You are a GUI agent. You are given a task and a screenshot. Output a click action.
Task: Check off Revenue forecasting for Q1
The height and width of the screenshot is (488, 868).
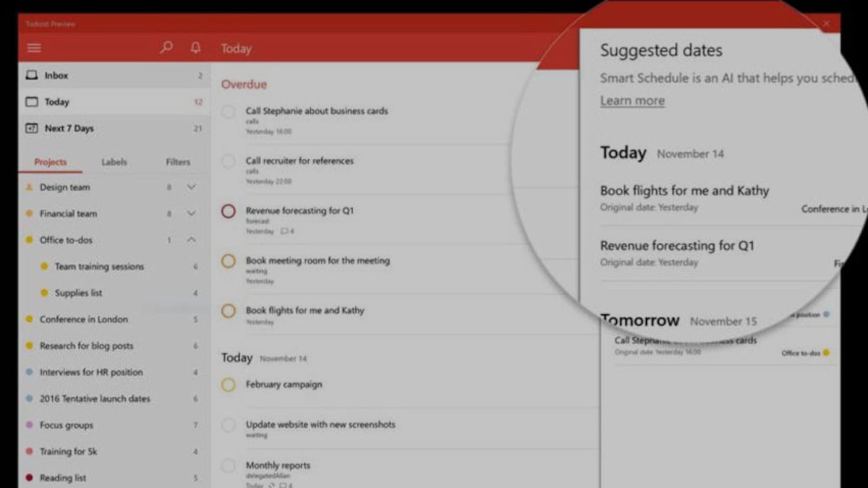[229, 211]
